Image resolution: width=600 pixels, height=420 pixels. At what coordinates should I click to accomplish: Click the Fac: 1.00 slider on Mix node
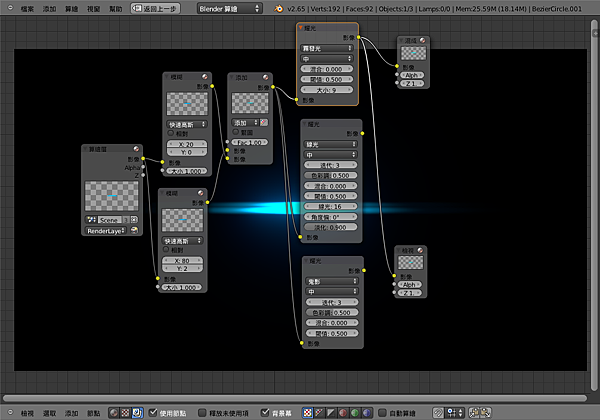coord(250,142)
